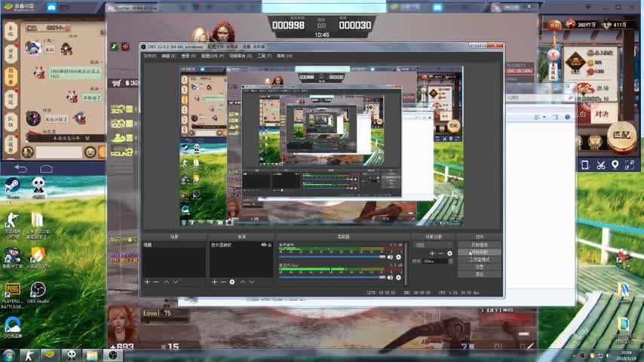Viewport: 644px width, 362px height.
Task: Open the Steam desktop shortcut
Action: click(12, 189)
